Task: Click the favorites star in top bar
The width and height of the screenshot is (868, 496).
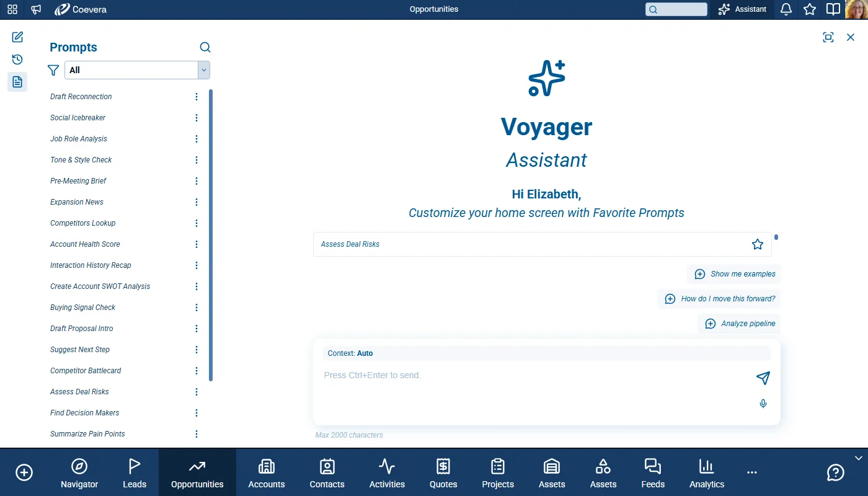Action: (x=810, y=9)
